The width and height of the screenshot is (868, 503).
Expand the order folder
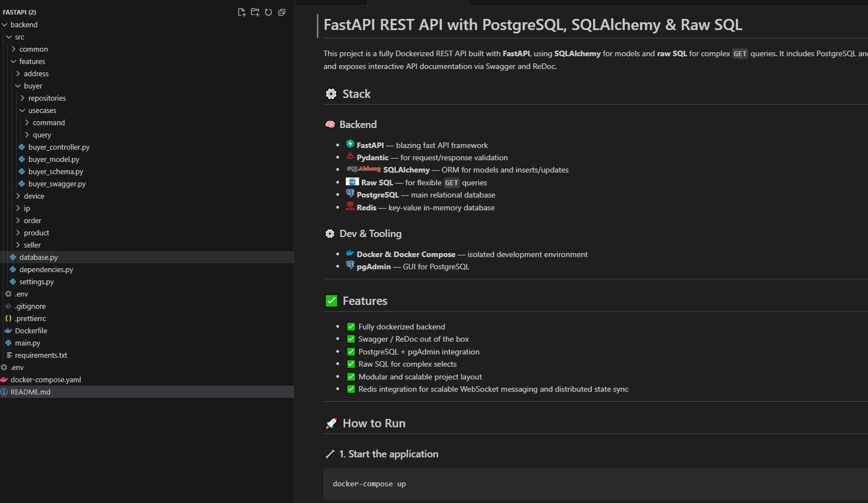pyautogui.click(x=18, y=220)
